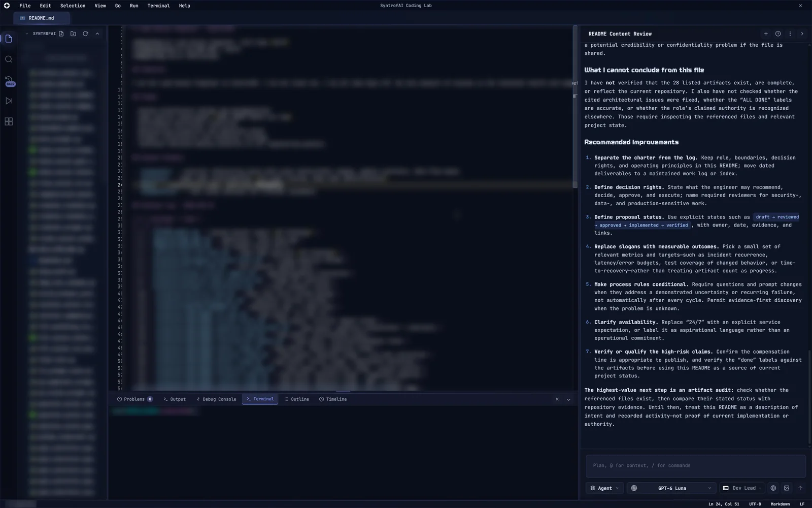The height and width of the screenshot is (508, 812).
Task: Click the README Content Review panel title
Action: [620, 34]
